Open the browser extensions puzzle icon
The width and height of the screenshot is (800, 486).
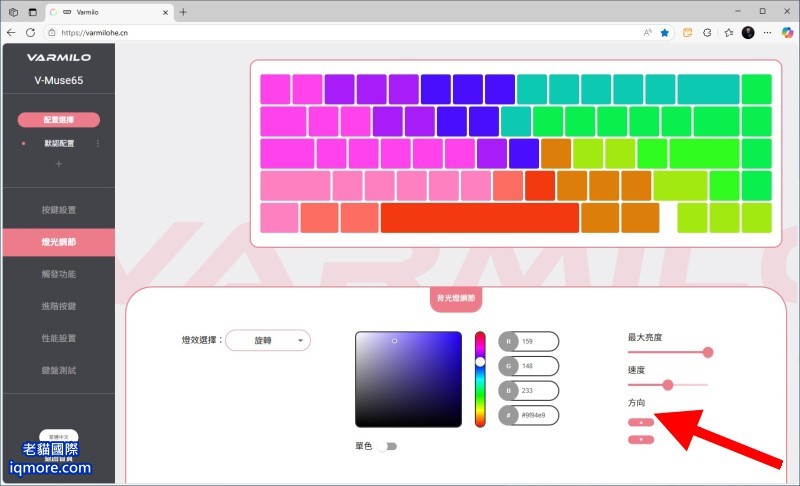click(707, 33)
